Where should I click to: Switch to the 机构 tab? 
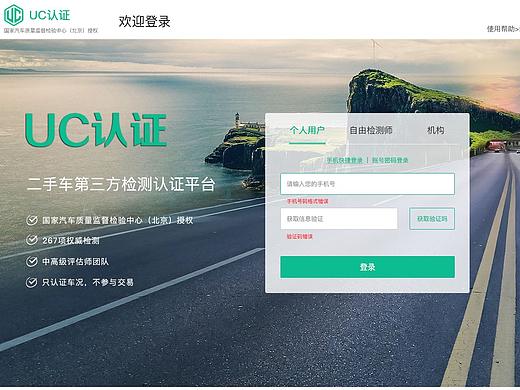436,130
